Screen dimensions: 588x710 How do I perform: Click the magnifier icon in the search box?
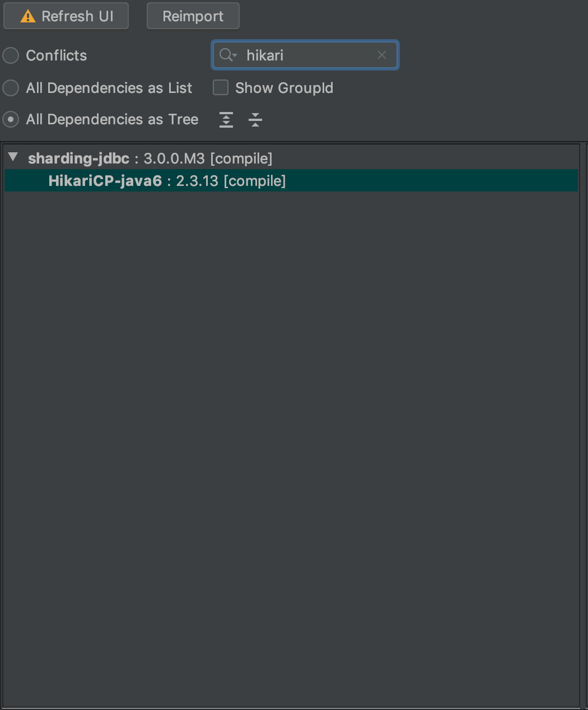coord(226,55)
